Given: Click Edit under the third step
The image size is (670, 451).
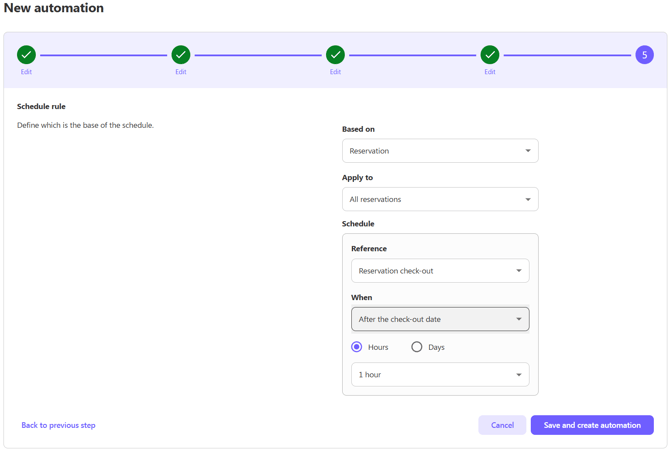Looking at the screenshot, I should 335,72.
